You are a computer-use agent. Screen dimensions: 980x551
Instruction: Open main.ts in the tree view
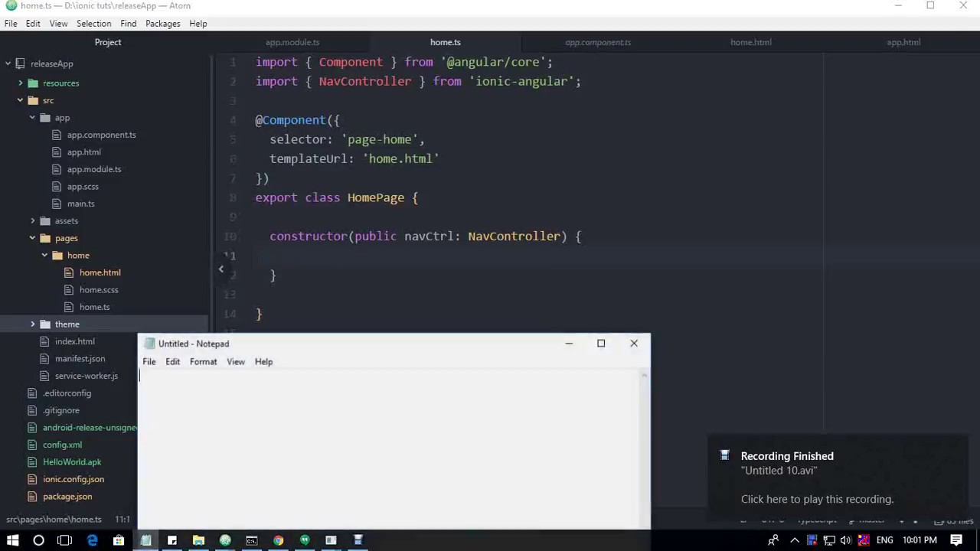point(80,204)
